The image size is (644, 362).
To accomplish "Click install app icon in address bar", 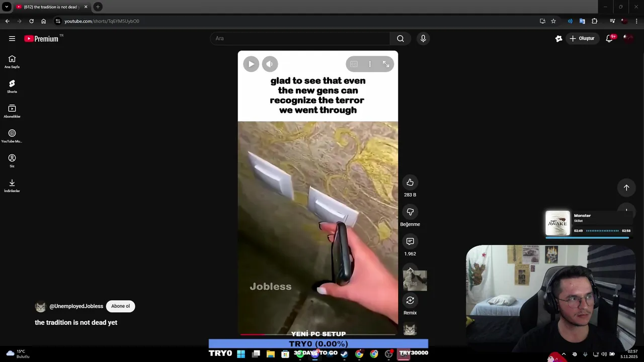I will [542, 21].
